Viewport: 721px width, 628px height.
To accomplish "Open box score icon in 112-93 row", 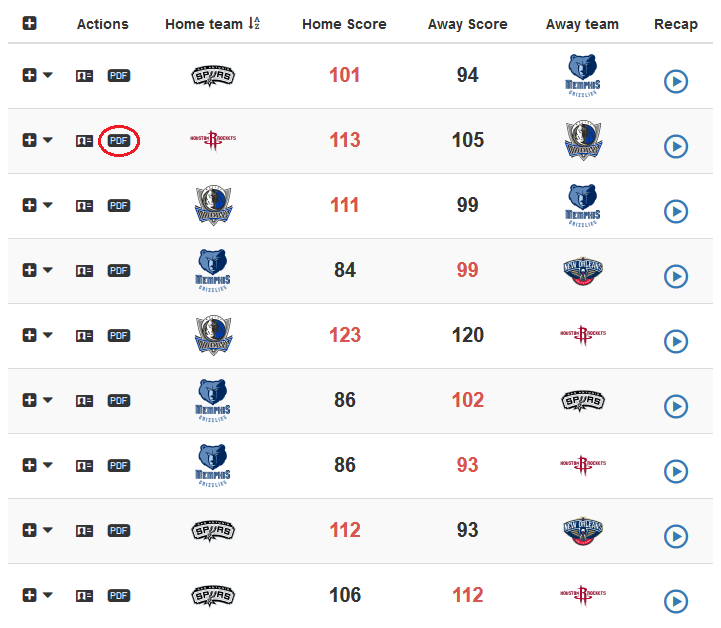I will pyautogui.click(x=85, y=530).
